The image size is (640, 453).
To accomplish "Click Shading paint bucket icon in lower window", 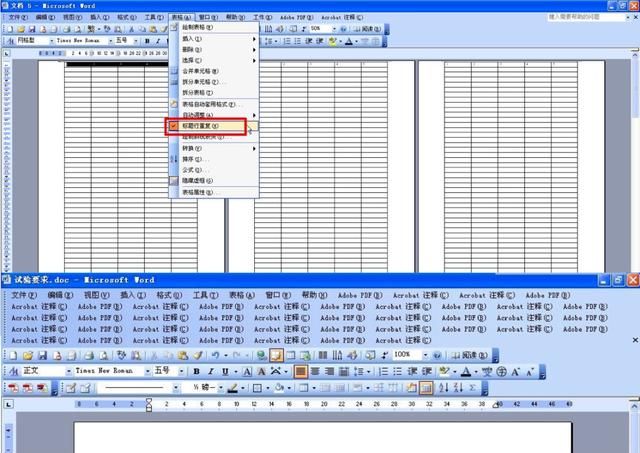I will coord(279,388).
